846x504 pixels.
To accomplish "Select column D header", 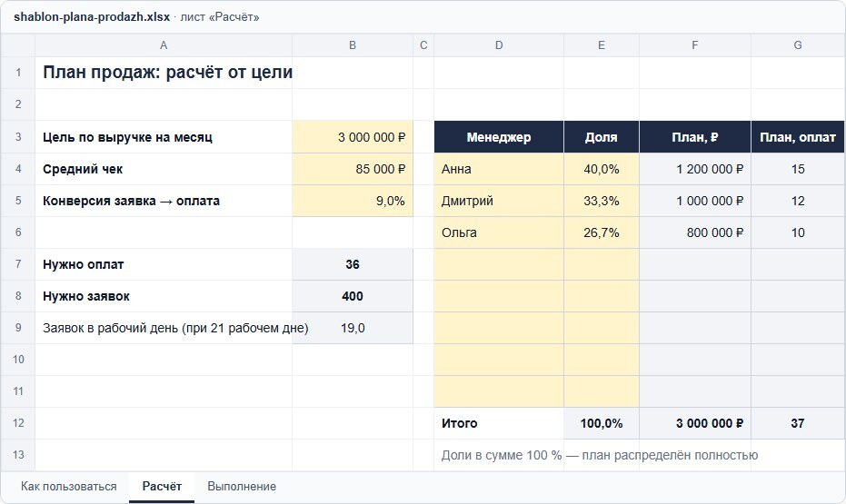I will 499,45.
